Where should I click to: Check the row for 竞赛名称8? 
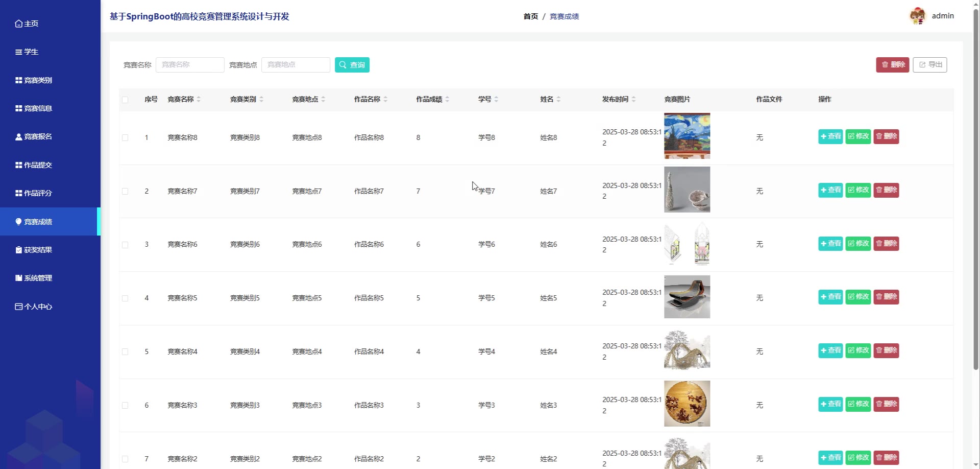125,137
